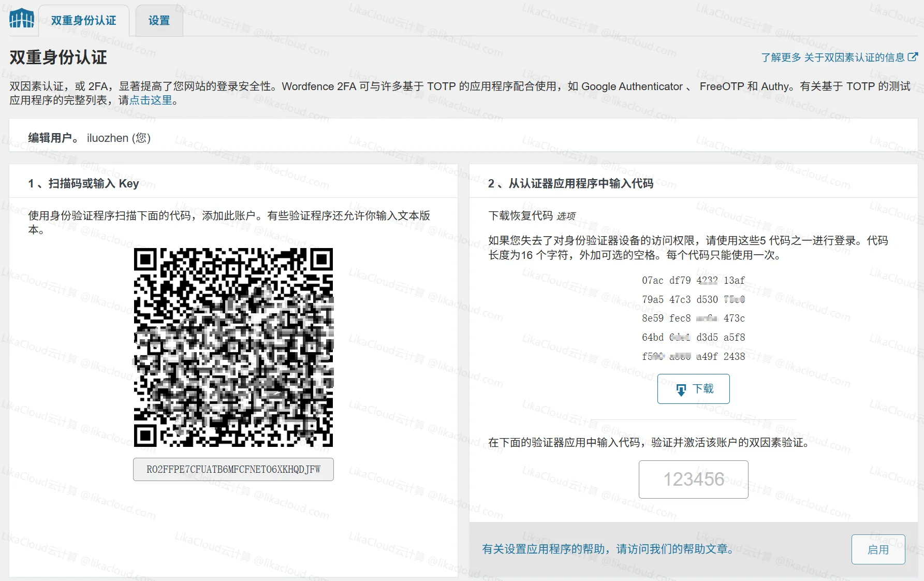This screenshot has height=581, width=924.
Task: Click the Wordfence shield logo icon
Action: pos(21,19)
